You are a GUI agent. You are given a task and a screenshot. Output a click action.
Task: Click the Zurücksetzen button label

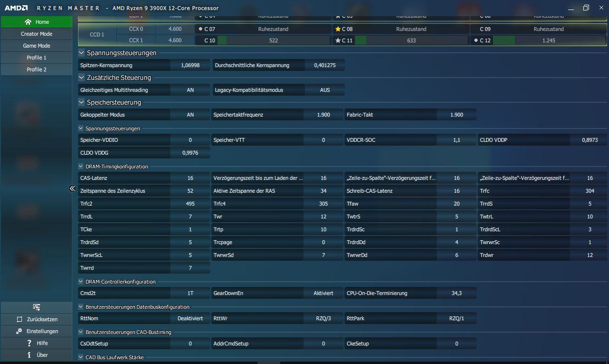[42, 319]
